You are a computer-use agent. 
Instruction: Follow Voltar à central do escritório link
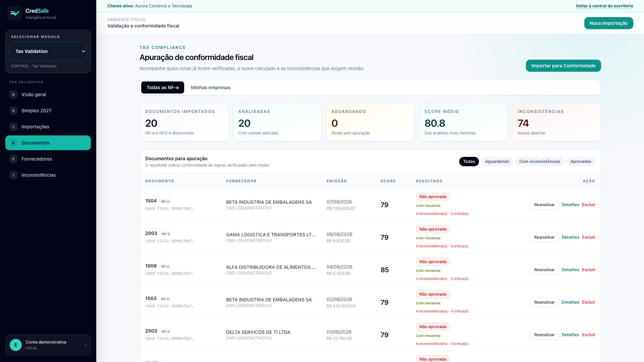(x=604, y=6)
